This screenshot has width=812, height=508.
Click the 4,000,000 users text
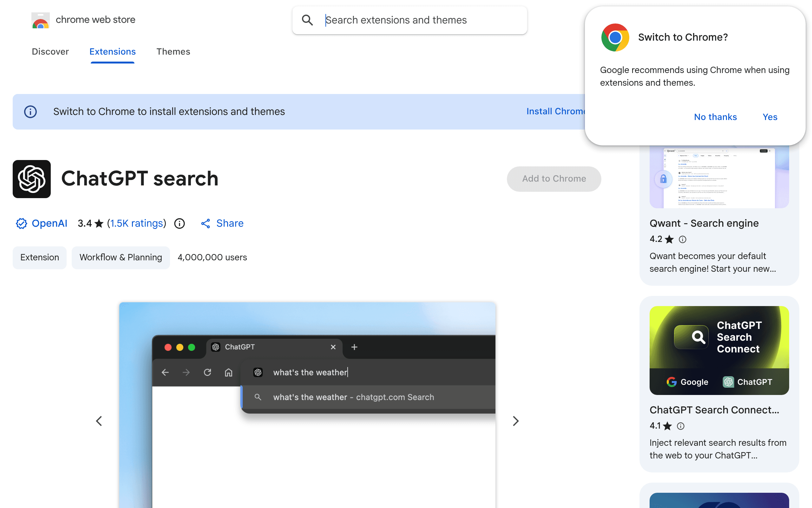(x=213, y=257)
